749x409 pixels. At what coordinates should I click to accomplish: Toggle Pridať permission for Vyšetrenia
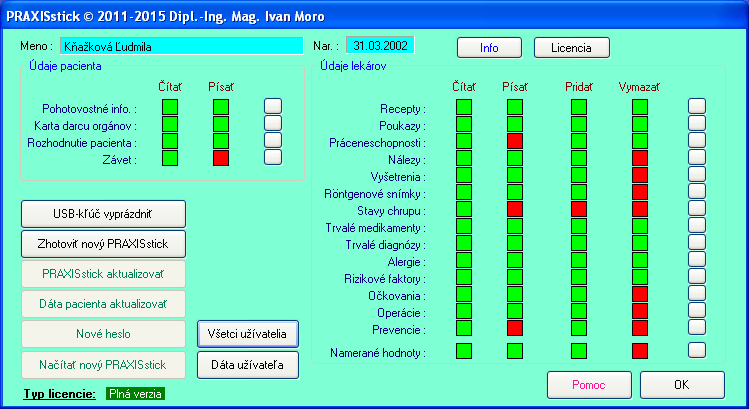pos(578,175)
